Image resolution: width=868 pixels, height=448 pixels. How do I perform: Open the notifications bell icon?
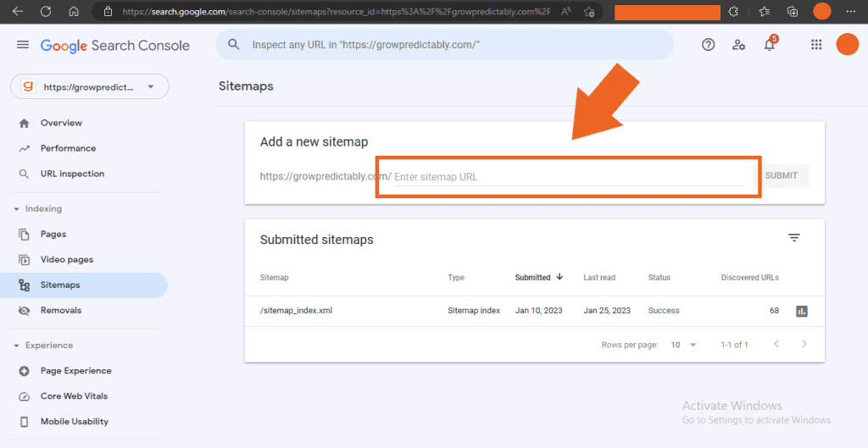770,45
